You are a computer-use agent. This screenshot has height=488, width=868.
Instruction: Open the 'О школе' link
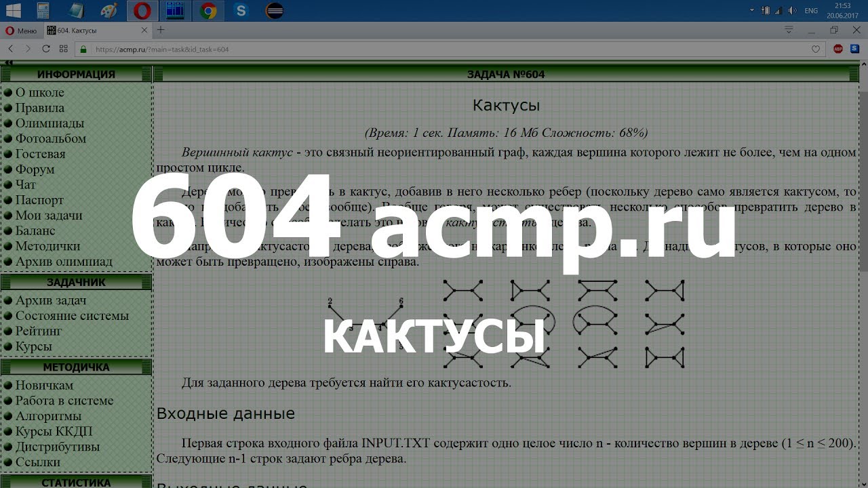pyautogui.click(x=40, y=93)
